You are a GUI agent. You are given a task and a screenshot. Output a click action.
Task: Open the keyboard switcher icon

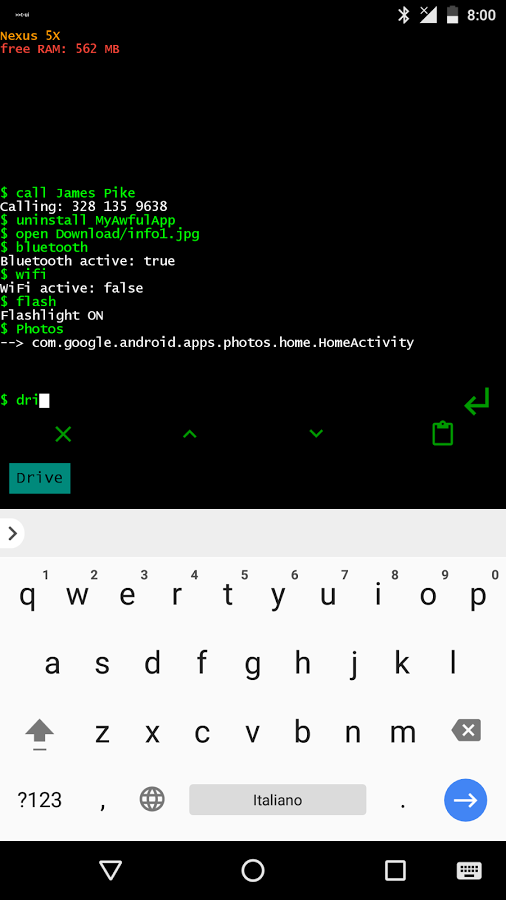click(x=469, y=871)
